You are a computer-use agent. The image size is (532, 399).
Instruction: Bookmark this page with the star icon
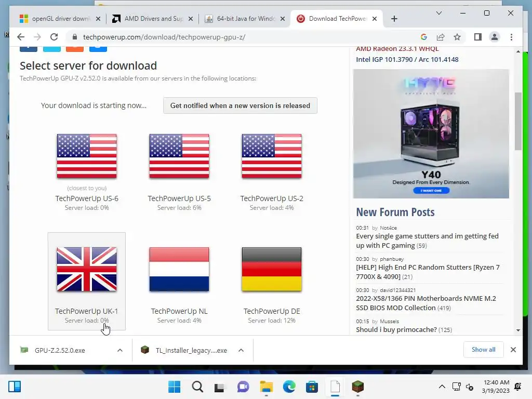[457, 37]
